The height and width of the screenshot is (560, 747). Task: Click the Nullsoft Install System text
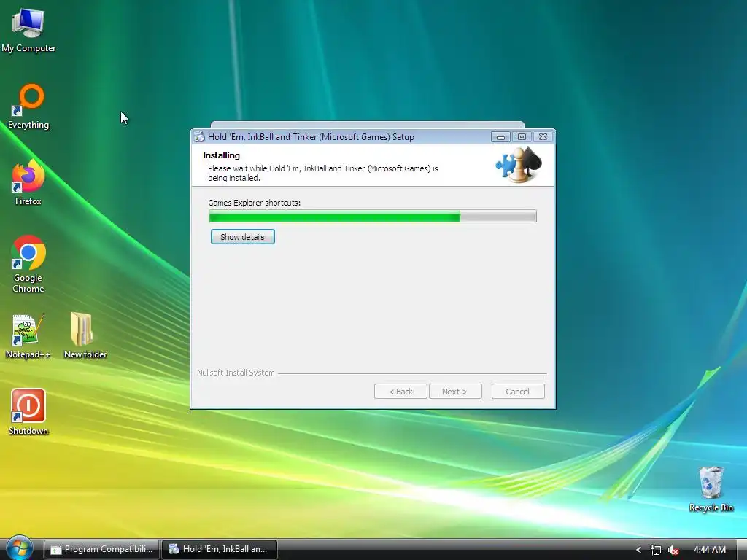[236, 373]
